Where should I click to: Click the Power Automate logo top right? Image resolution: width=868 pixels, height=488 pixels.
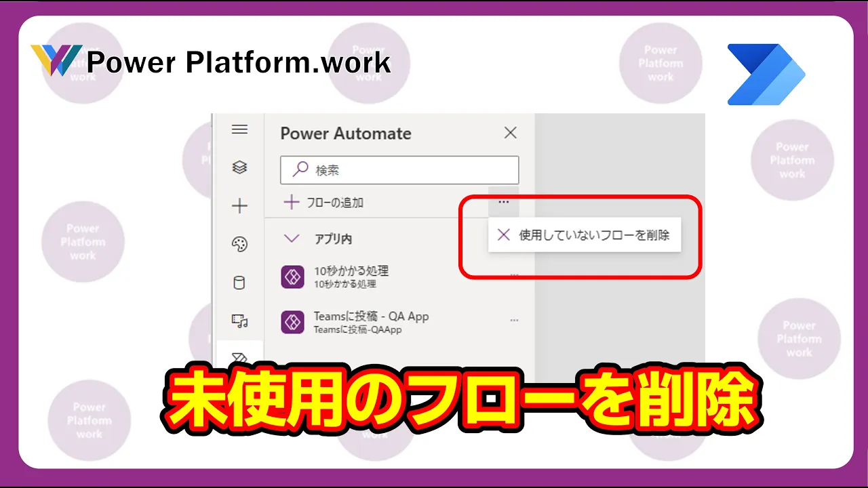766,75
